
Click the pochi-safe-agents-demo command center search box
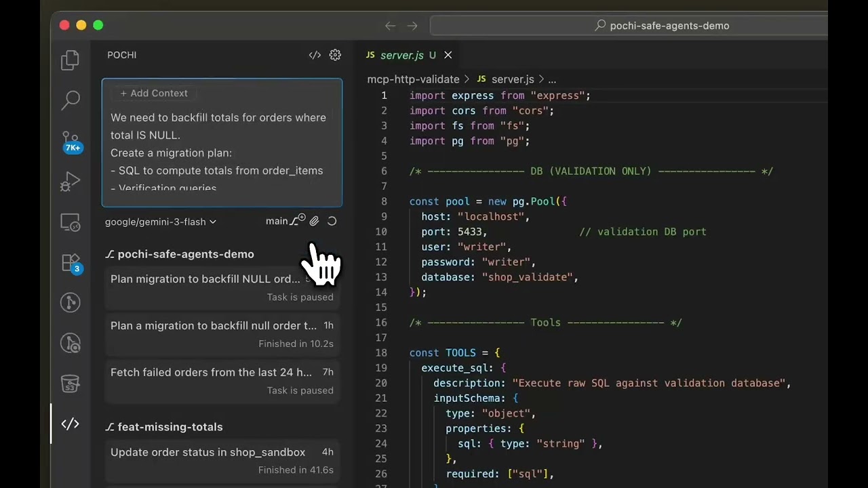pos(629,26)
